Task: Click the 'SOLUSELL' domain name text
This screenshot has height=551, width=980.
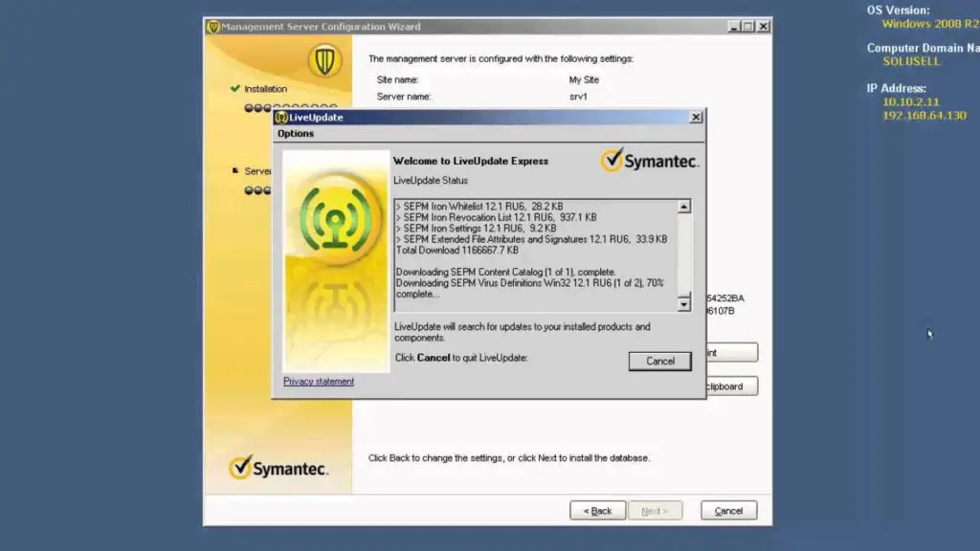Action: pos(911,61)
